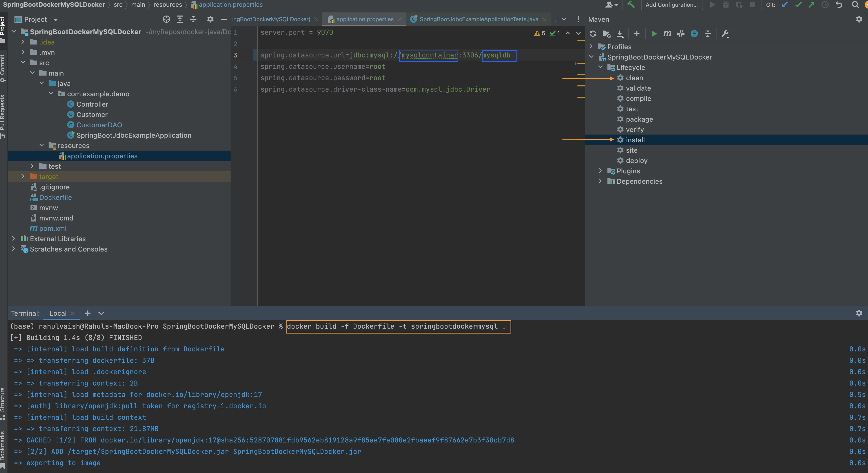
Task: Add a new terminal session tab
Action: click(x=88, y=313)
